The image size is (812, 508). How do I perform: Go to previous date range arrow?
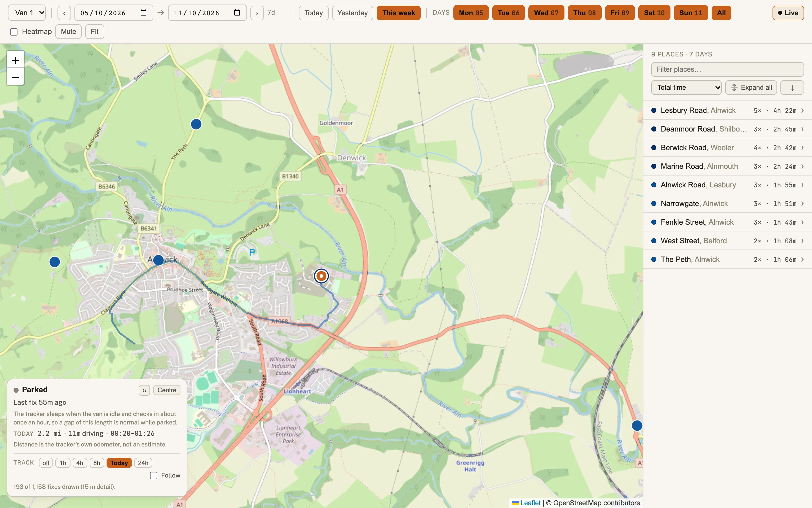[64, 13]
